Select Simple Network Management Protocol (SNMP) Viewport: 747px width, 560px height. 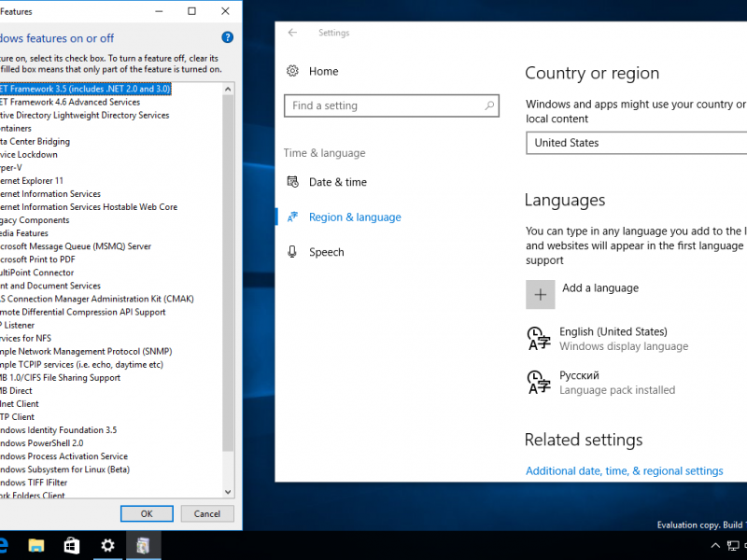click(x=86, y=352)
